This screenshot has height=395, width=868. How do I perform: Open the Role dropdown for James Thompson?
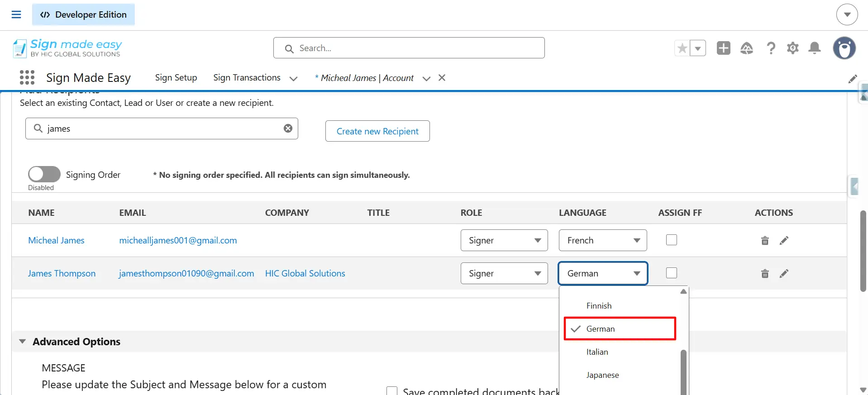(x=504, y=273)
